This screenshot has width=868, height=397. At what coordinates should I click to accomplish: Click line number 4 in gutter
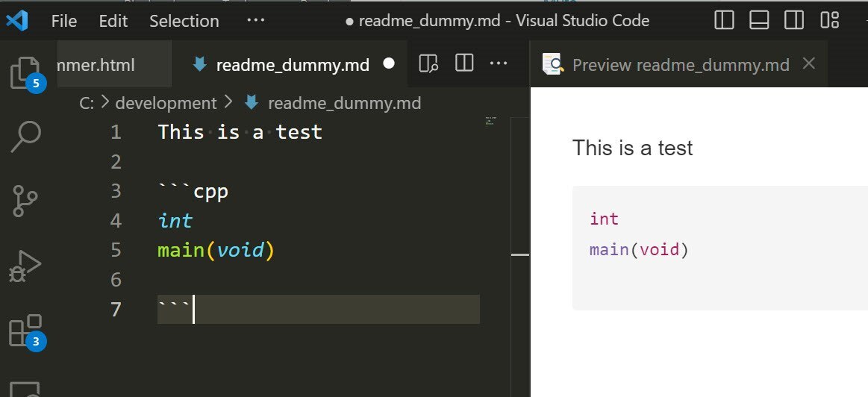pos(115,221)
